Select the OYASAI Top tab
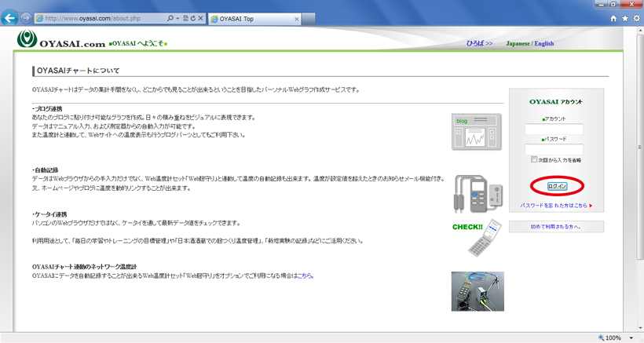 pyautogui.click(x=254, y=19)
